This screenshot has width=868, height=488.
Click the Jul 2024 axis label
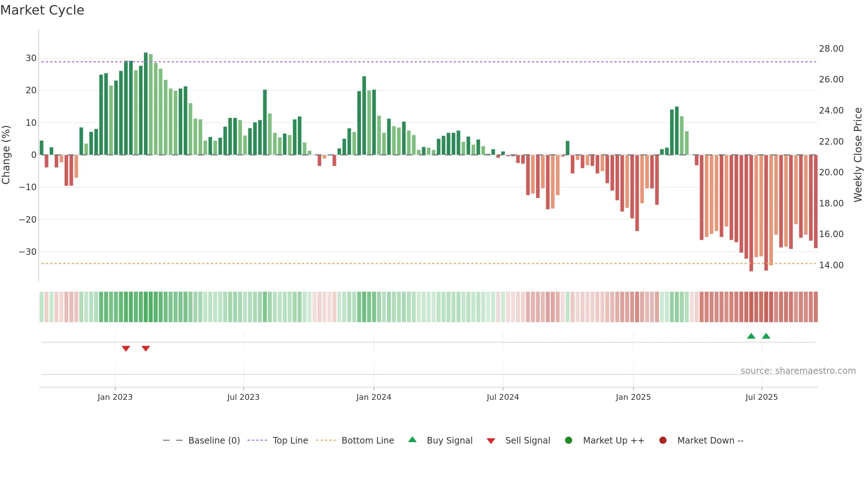[503, 397]
